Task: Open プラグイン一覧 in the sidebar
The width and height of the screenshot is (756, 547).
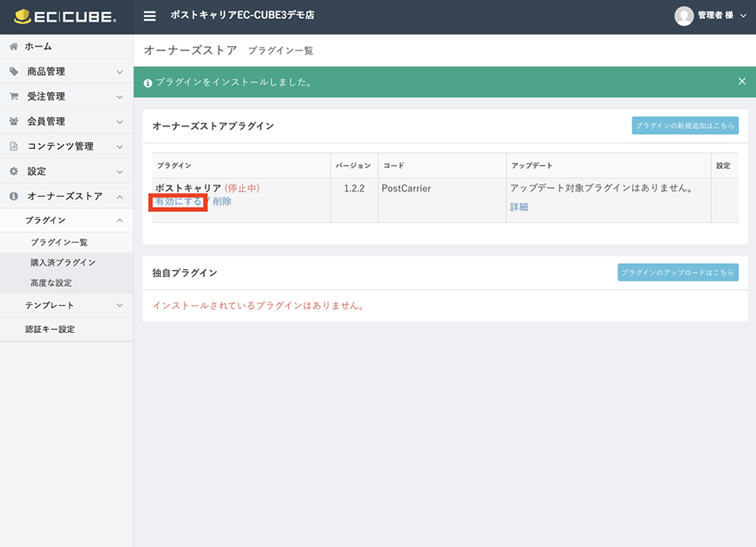Action: click(60, 242)
